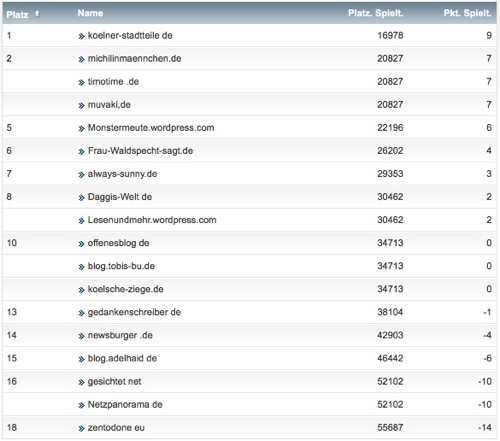Click arrow icon beside gesichtet net
500x441 pixels.
81,382
